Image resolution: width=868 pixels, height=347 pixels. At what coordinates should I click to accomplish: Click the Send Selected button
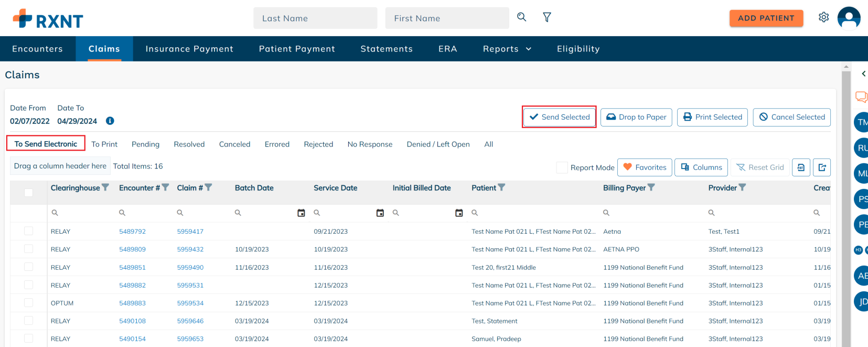[559, 117]
